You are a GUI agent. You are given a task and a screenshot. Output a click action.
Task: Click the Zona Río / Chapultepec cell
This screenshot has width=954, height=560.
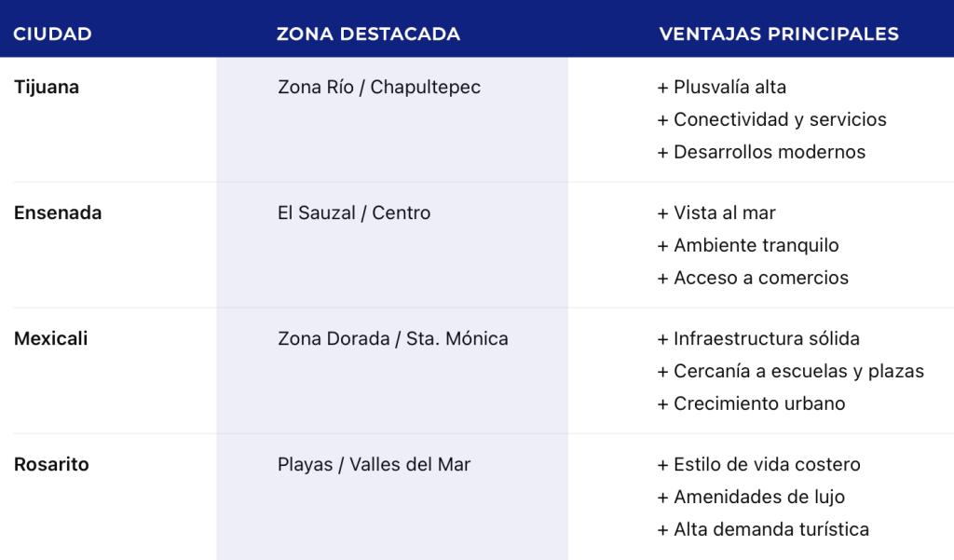tap(379, 88)
